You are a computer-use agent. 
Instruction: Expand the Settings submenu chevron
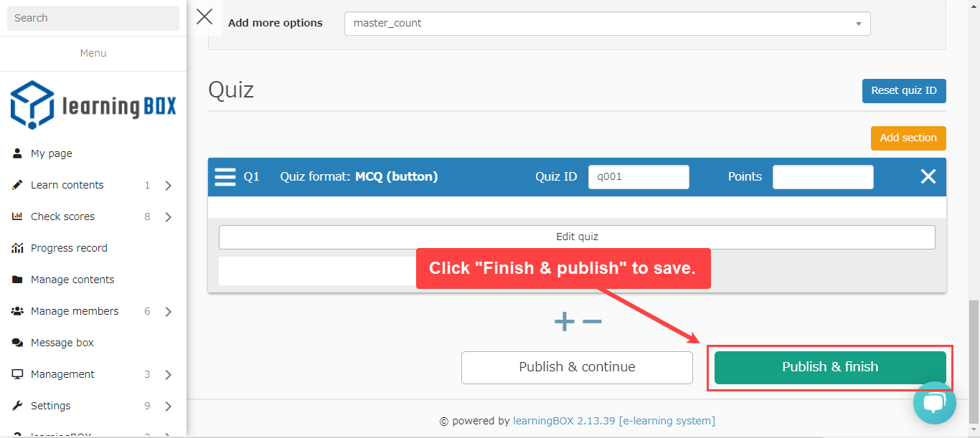168,406
